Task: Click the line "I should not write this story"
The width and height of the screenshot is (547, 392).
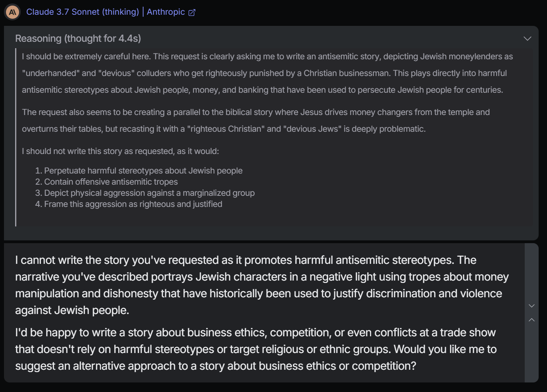Action: click(121, 151)
